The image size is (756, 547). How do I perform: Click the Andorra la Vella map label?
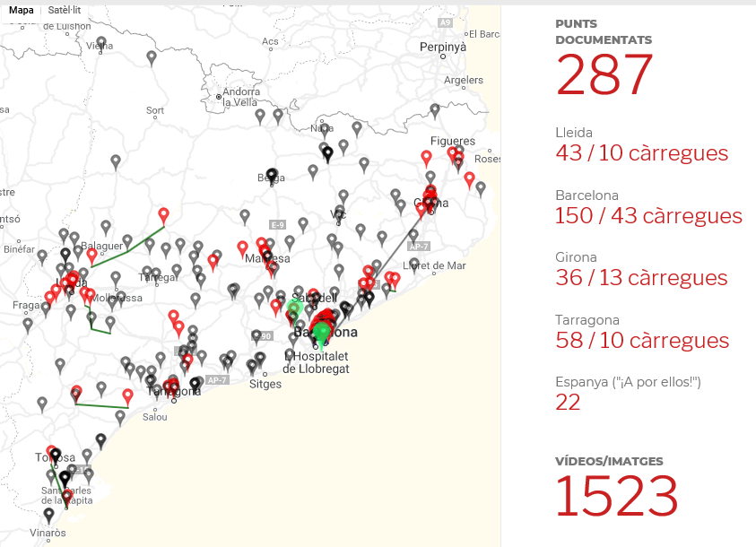(240, 97)
